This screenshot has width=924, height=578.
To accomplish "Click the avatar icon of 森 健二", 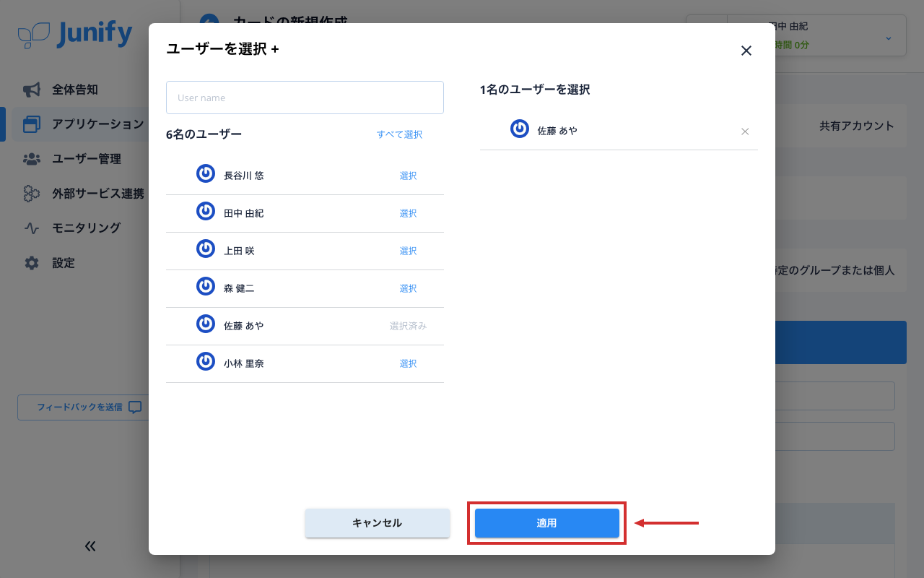I will tap(206, 286).
